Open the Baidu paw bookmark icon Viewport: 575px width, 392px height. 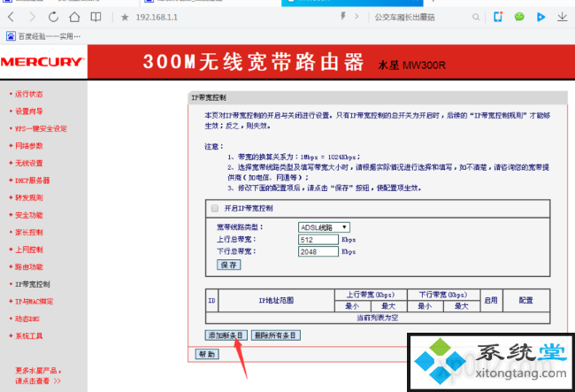click(x=11, y=36)
